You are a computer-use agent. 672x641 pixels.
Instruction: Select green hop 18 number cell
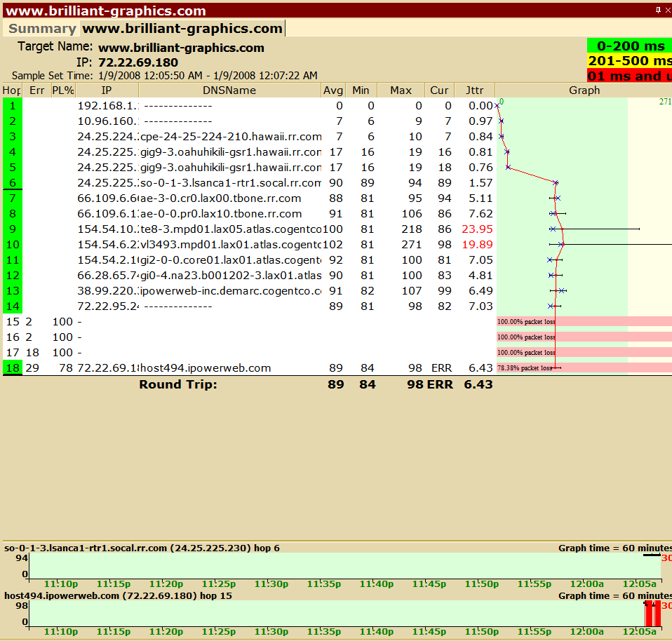pos(12,367)
